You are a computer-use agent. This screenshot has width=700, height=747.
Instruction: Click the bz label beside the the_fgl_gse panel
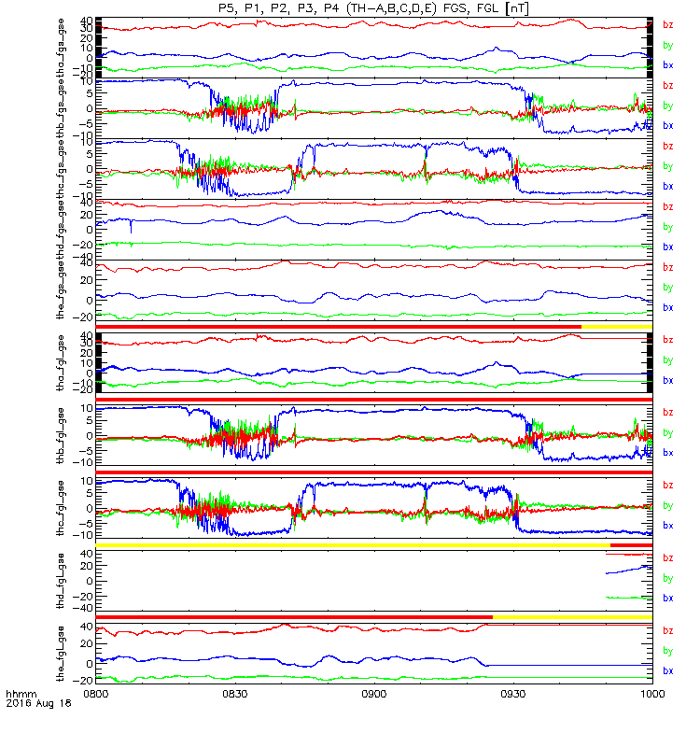pos(668,631)
